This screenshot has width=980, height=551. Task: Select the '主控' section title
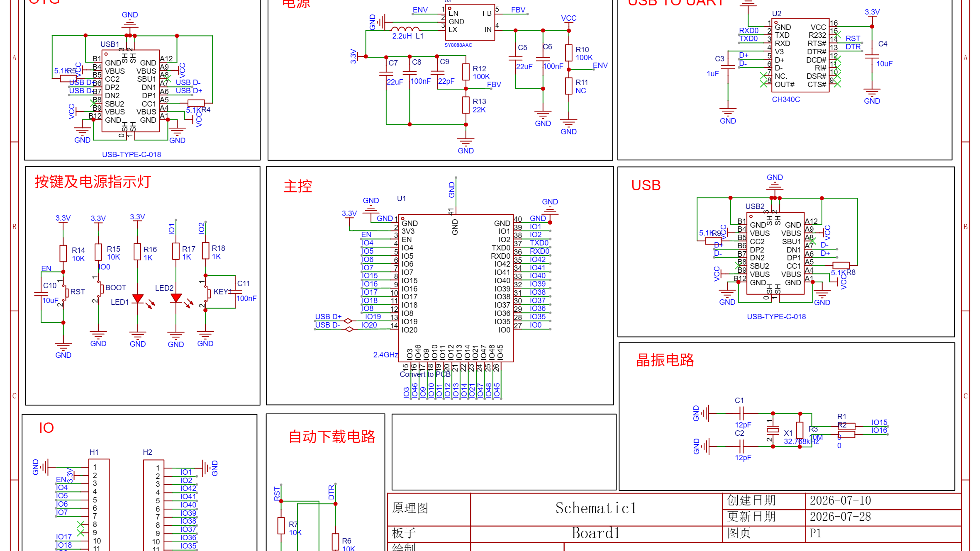coord(297,186)
